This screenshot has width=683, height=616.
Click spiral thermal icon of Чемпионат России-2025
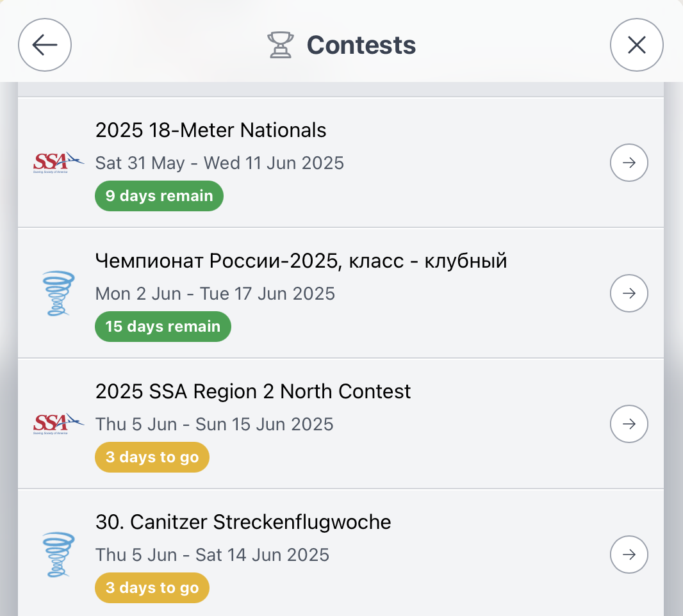click(x=58, y=293)
